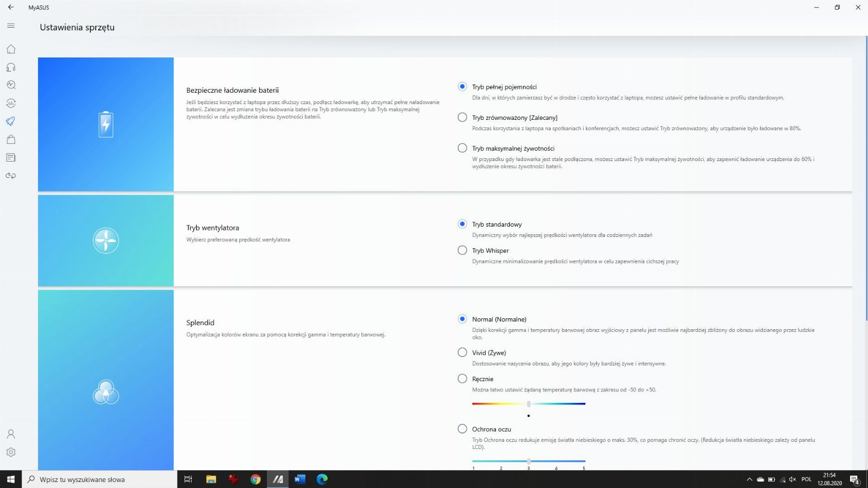Open the settings gear in sidebar

click(x=11, y=452)
